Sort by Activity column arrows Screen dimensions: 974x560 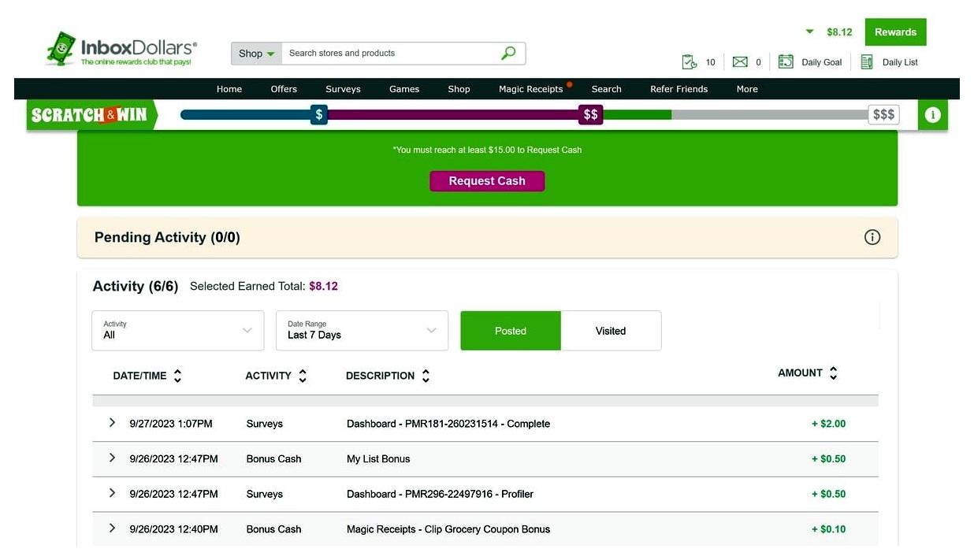[303, 376]
